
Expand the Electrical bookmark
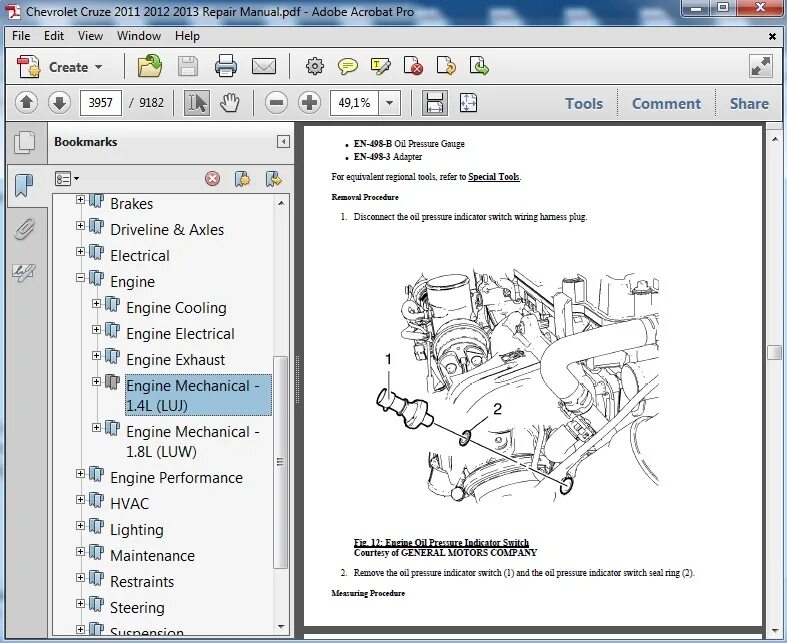[80, 251]
